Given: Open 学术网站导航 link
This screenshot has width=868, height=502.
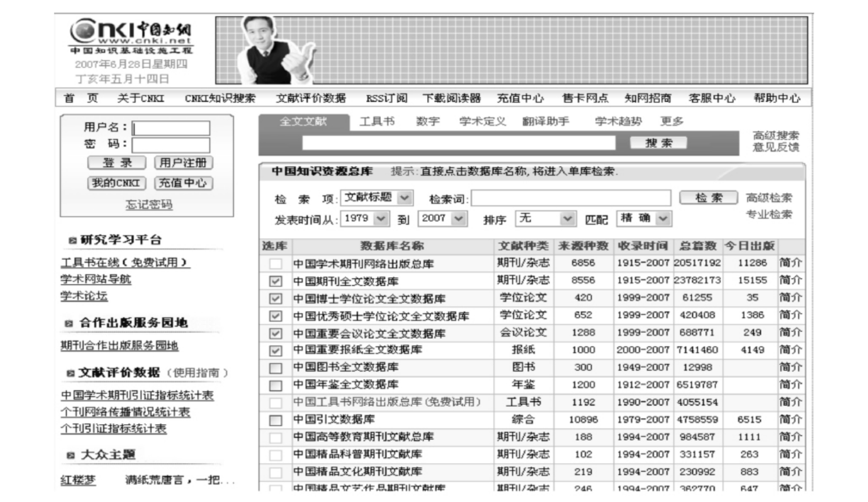Looking at the screenshot, I should point(96,279).
